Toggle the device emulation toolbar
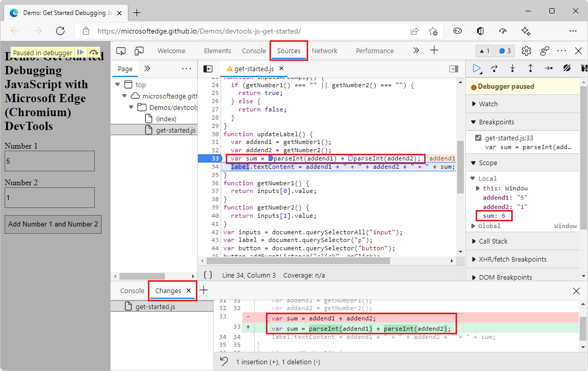The height and width of the screenshot is (371, 588). [x=138, y=51]
